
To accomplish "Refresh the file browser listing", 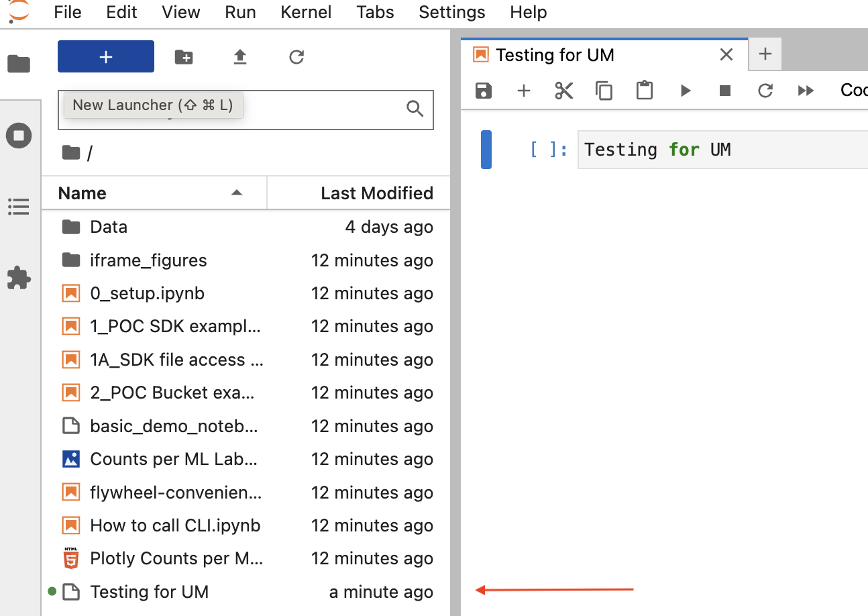I will pos(296,57).
